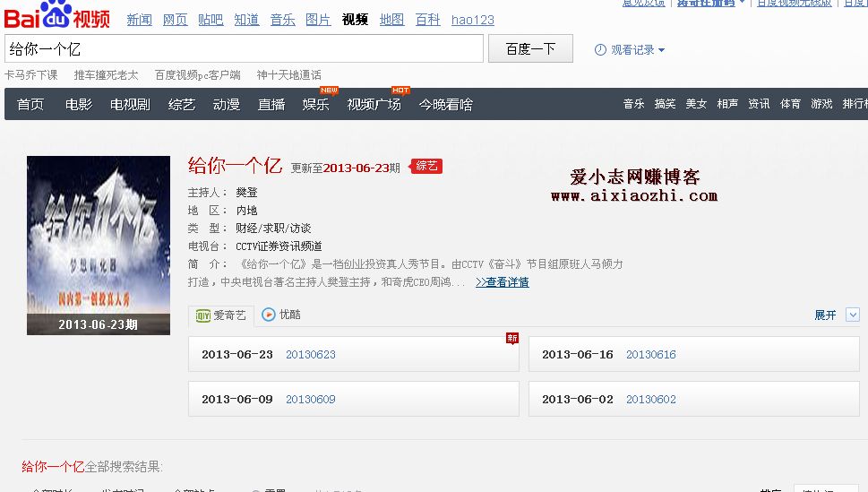Go to 首页 in the dark menu bar

30,104
